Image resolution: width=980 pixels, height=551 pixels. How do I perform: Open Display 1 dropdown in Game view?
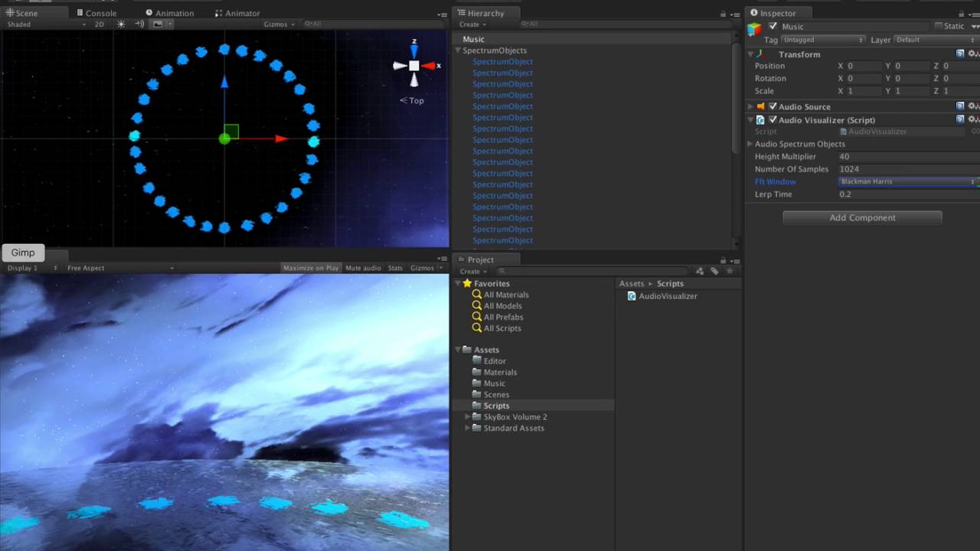pyautogui.click(x=31, y=268)
